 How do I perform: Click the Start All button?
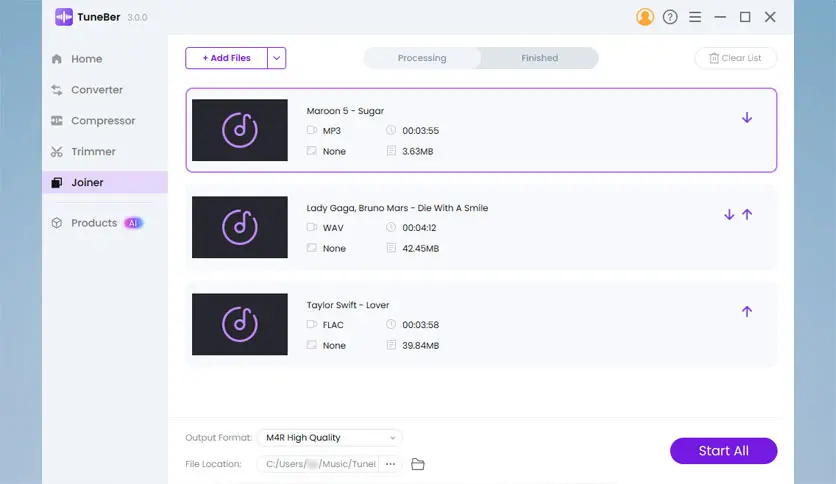pos(724,451)
